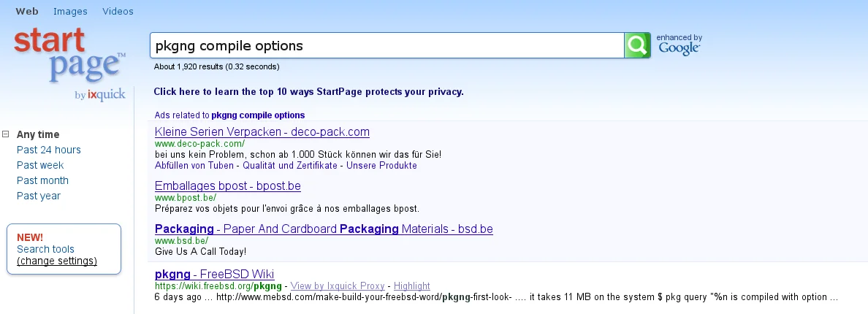This screenshot has height=314, width=868.
Task: Filter results to Past week
Action: click(x=40, y=165)
